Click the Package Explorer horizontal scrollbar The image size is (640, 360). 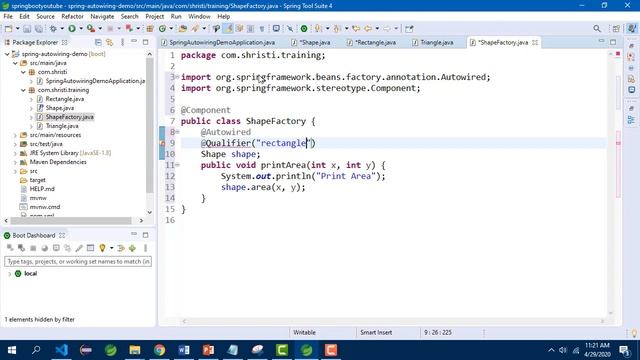[71, 220]
